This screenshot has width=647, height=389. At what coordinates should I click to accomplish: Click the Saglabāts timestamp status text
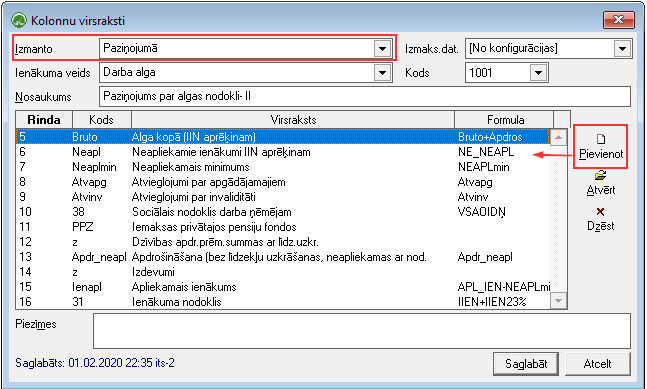[x=95, y=363]
